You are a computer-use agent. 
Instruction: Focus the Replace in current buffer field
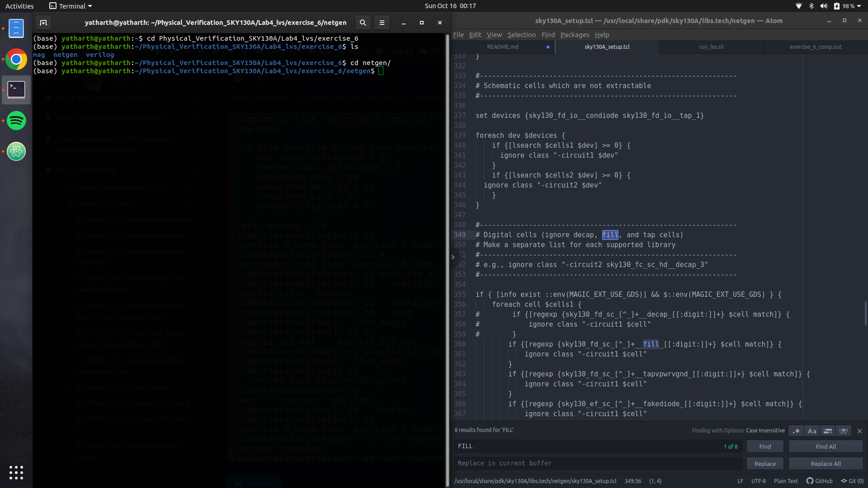[x=598, y=464]
